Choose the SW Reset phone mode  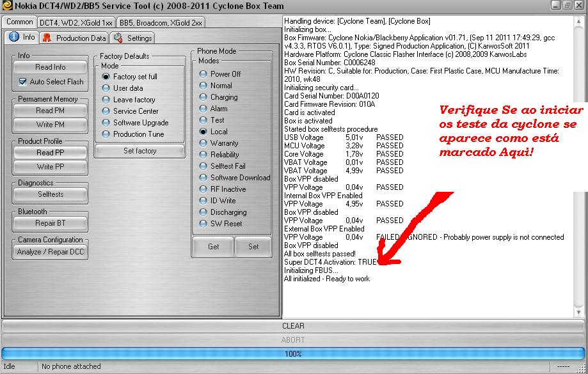tap(203, 224)
